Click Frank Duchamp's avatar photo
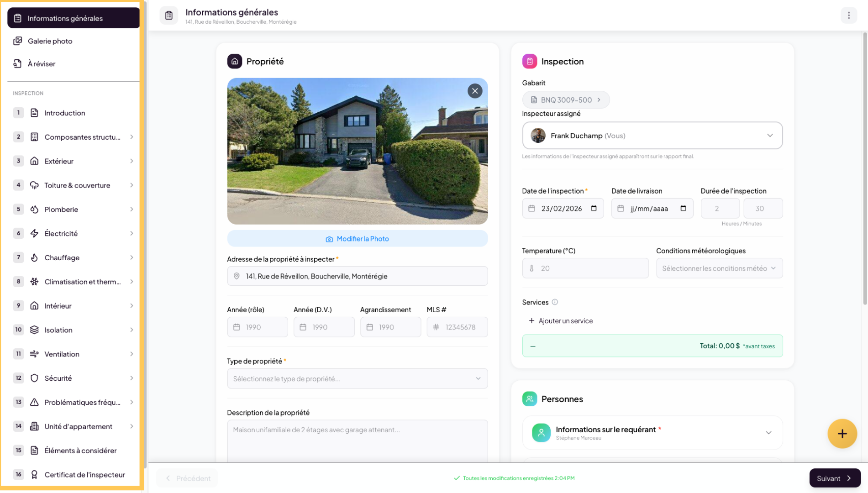Image resolution: width=868 pixels, height=493 pixels. coord(538,136)
